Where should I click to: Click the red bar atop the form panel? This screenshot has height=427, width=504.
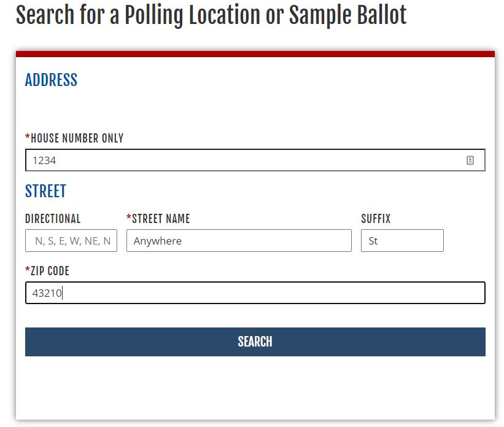coord(255,54)
